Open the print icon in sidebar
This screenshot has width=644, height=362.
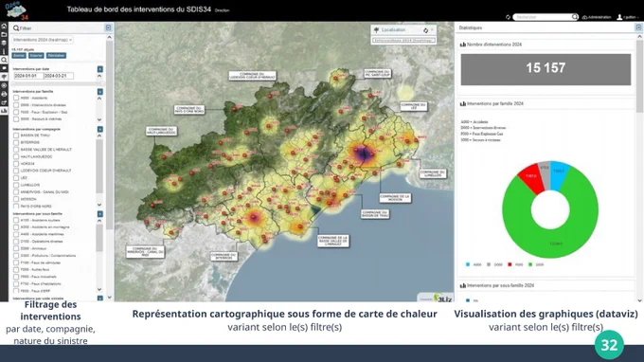4,94
